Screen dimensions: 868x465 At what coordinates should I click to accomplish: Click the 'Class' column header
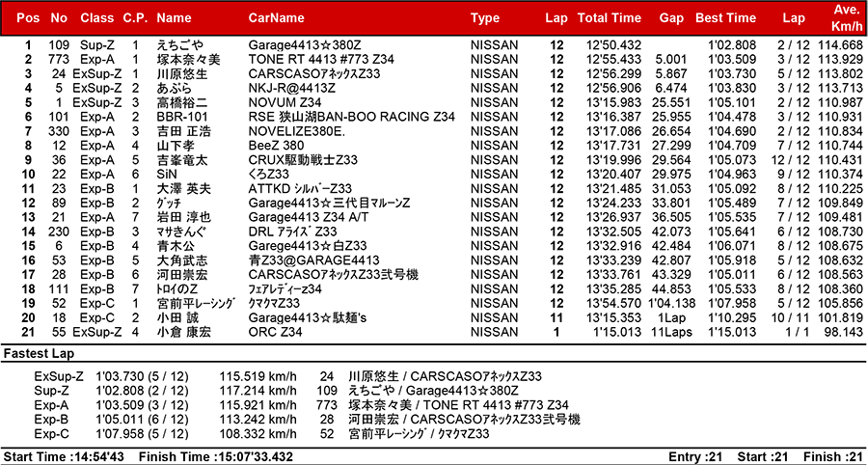pyautogui.click(x=96, y=18)
